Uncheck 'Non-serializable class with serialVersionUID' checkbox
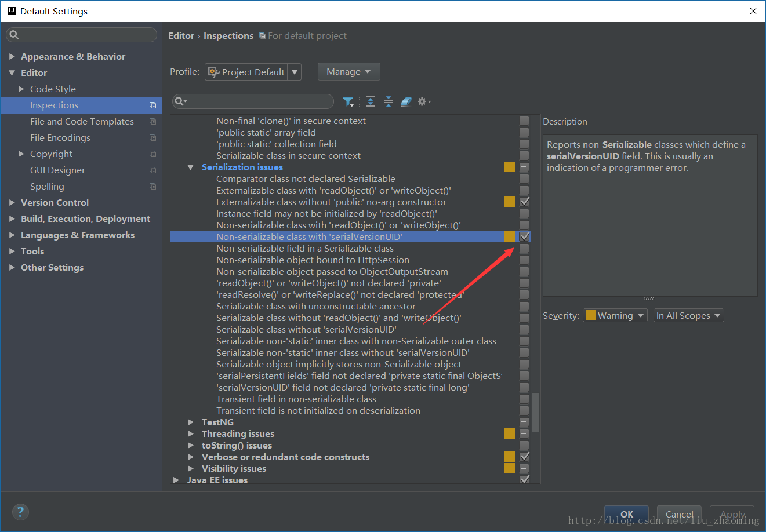 click(524, 236)
